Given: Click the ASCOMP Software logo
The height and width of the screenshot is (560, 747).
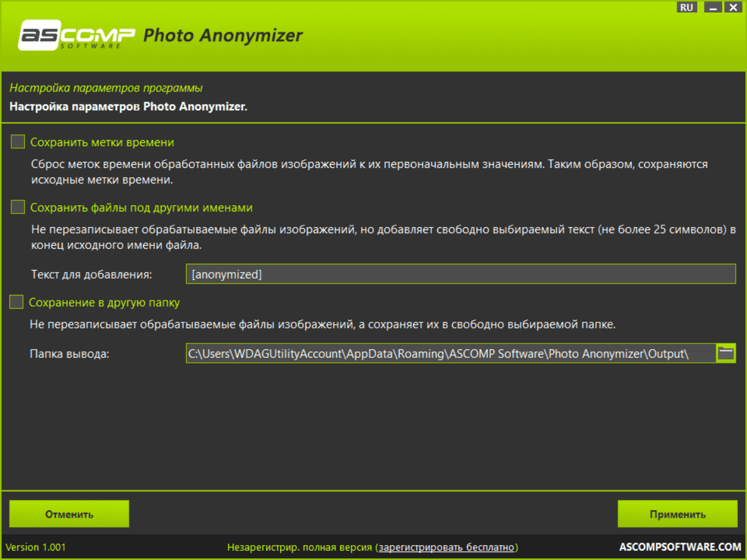Looking at the screenshot, I should tap(77, 35).
